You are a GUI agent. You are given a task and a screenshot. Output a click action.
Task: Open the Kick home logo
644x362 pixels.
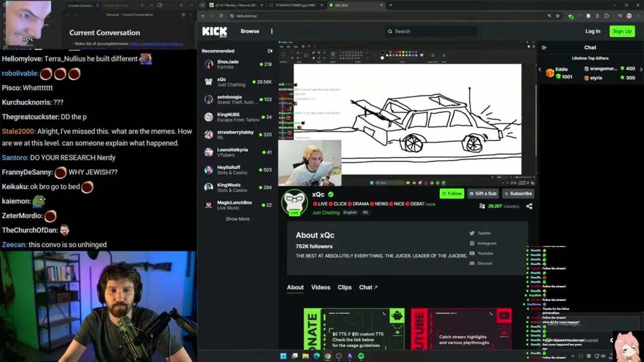[x=214, y=32]
